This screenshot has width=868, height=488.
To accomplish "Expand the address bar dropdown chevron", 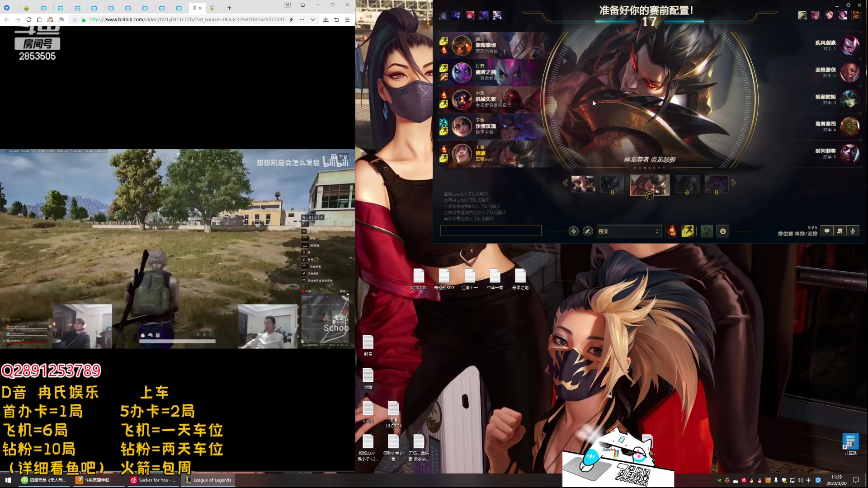I will (x=313, y=19).
